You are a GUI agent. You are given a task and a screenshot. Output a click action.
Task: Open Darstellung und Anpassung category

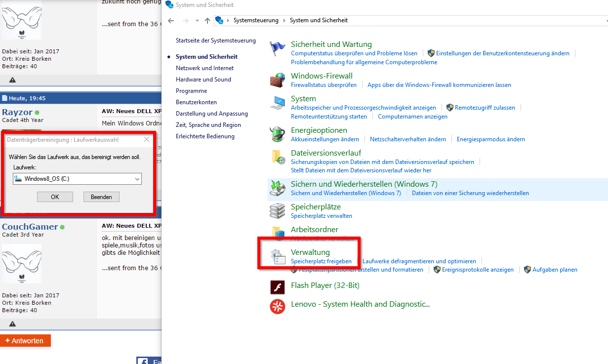[x=212, y=114]
